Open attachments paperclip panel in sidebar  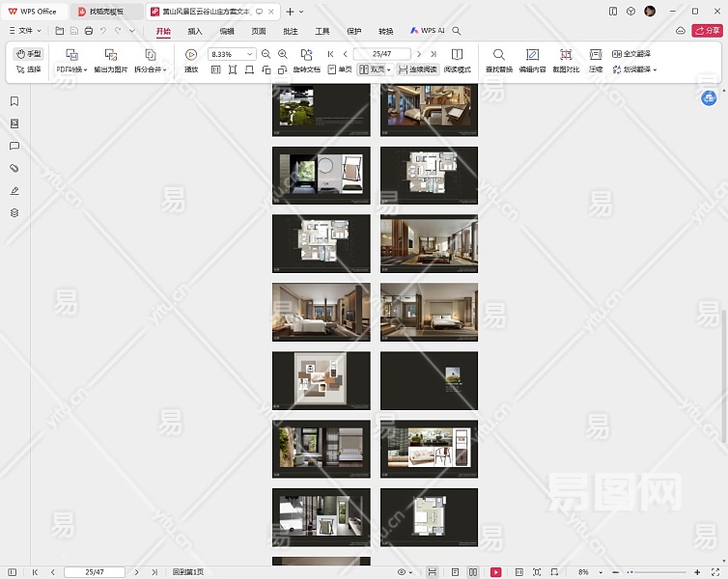(x=14, y=168)
